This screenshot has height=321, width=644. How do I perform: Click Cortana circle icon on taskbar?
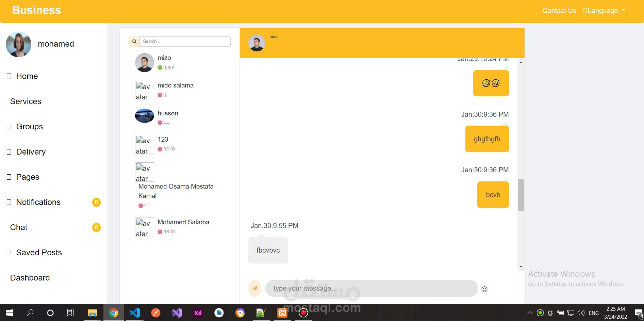50,313
